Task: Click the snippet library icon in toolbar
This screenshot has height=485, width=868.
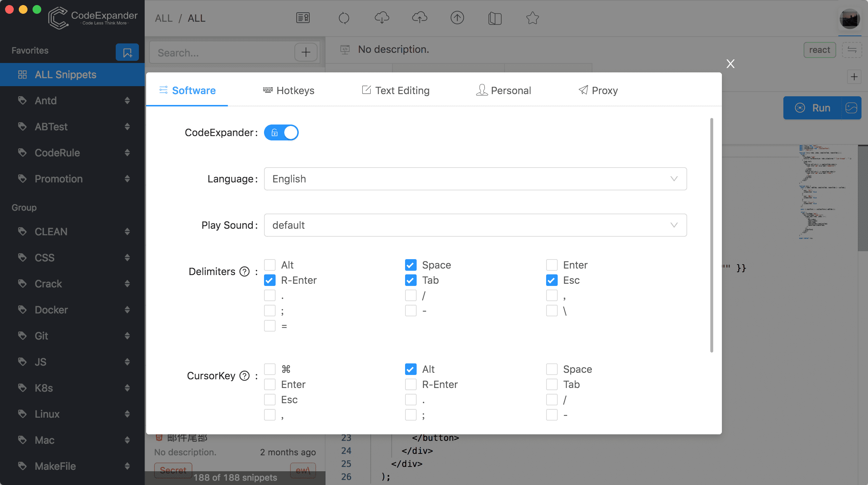Action: 303,18
